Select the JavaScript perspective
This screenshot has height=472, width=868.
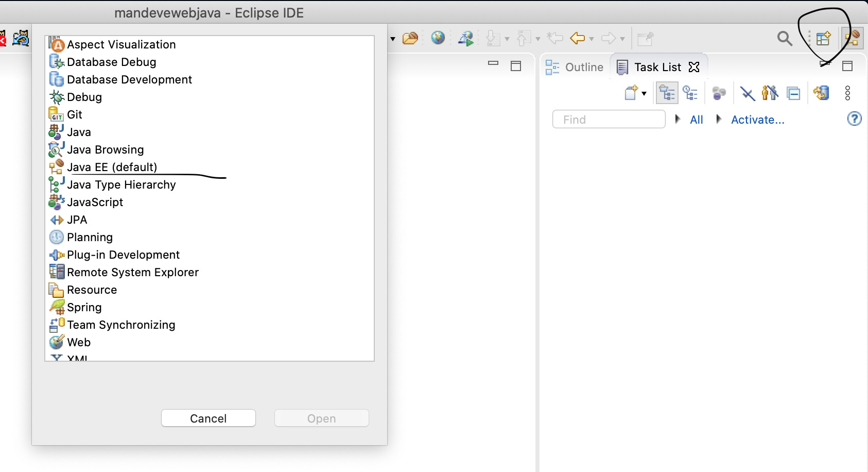(210, 203)
